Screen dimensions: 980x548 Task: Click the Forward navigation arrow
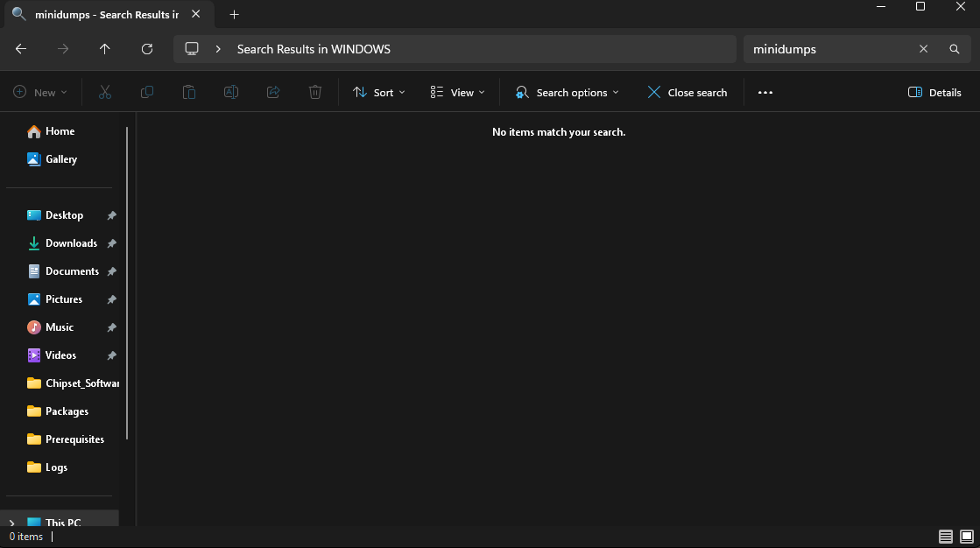tap(63, 49)
